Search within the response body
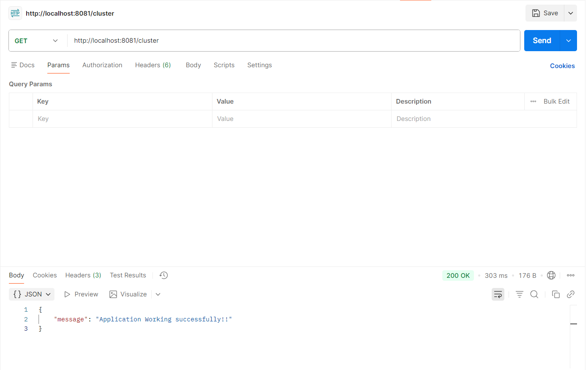The height and width of the screenshot is (370, 588). [534, 294]
